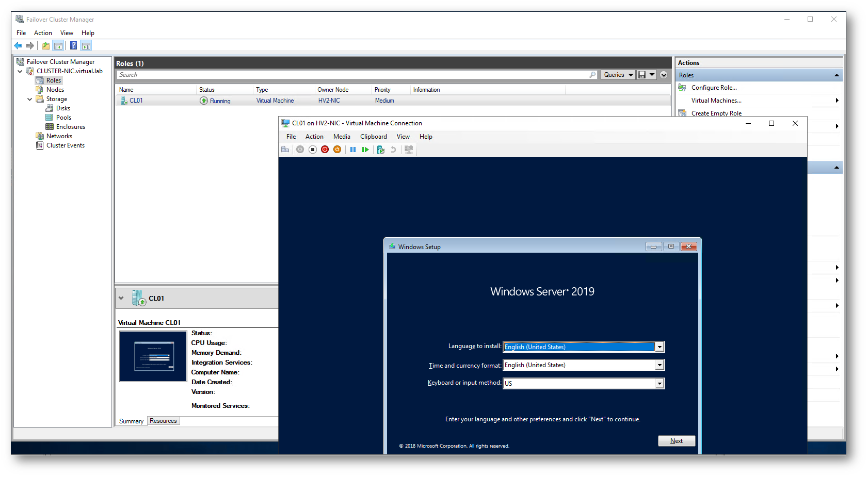Screen dimensions: 868x477
Task: Open the Queries dropdown in Roles pane
Action: click(x=618, y=75)
